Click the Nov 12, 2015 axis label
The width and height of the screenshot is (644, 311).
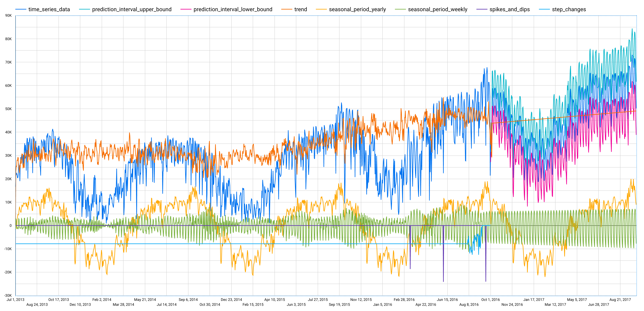[x=361, y=299]
